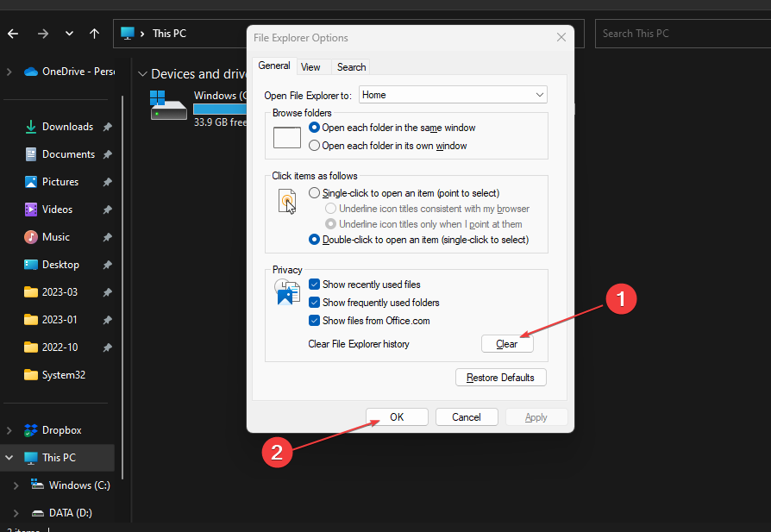Viewport: 771px width, 532px height.
Task: Click the Up one level arrow
Action: click(x=94, y=34)
